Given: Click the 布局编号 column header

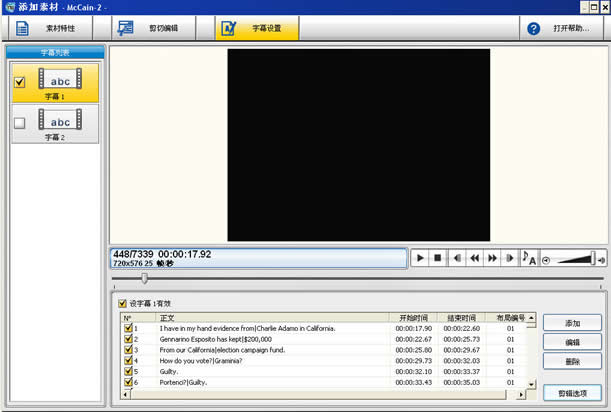Looking at the screenshot, I should 507,318.
